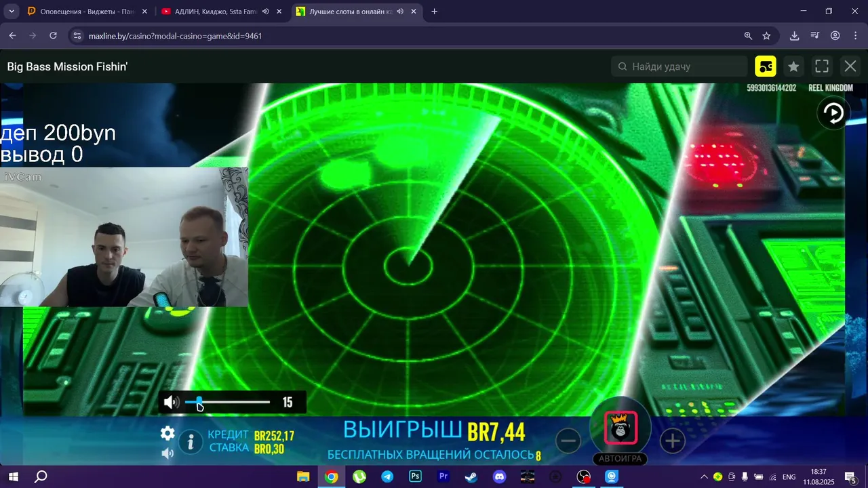Open Steam from taskbar
The height and width of the screenshot is (488, 868).
pos(471,476)
